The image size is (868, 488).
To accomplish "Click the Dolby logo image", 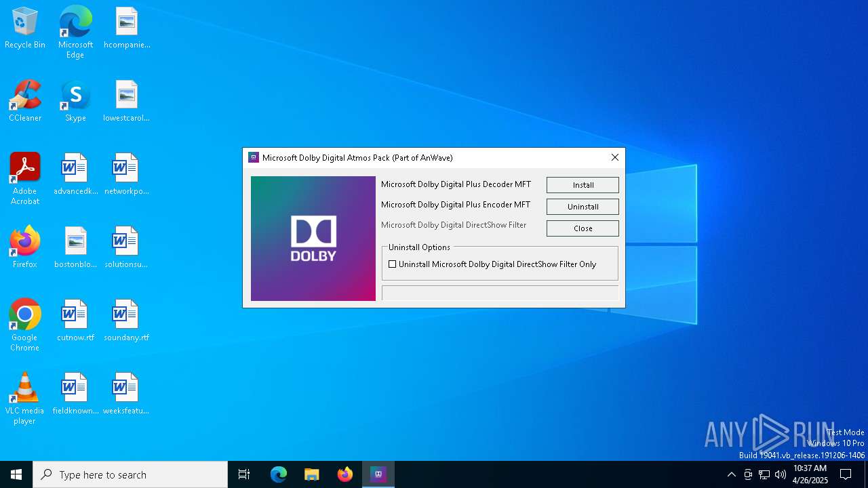I will (313, 239).
